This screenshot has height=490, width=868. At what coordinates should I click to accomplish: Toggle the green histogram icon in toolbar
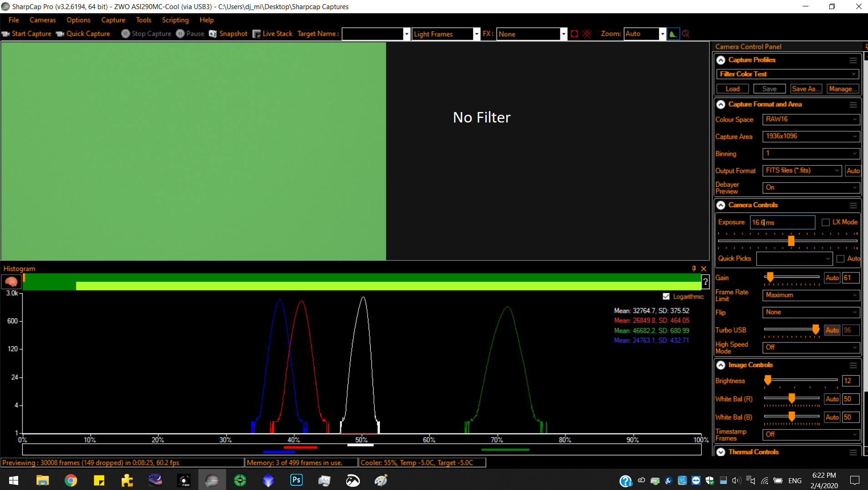click(x=673, y=34)
